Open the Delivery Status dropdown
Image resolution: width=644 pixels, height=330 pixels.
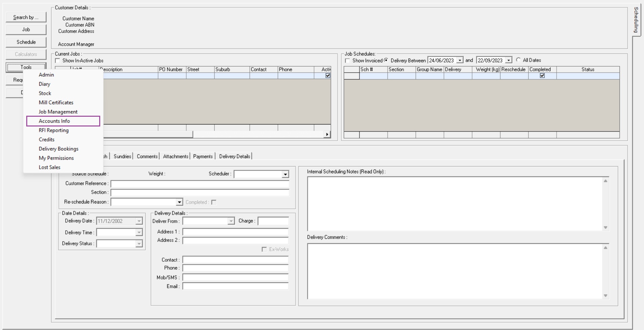click(x=139, y=244)
